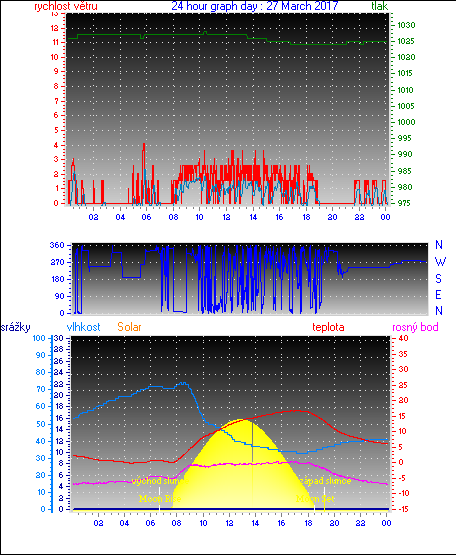Click the E direction letter on wind chart

[x=438, y=295]
